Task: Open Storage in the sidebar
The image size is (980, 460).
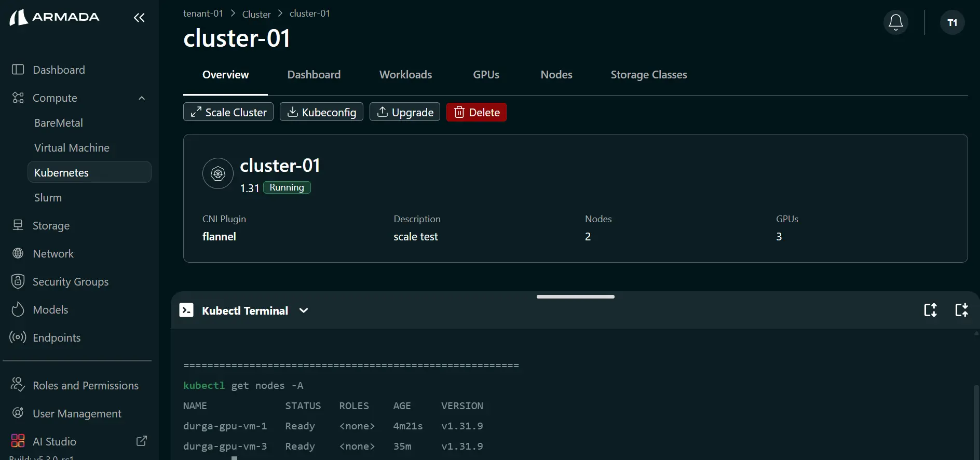Action: (51, 226)
